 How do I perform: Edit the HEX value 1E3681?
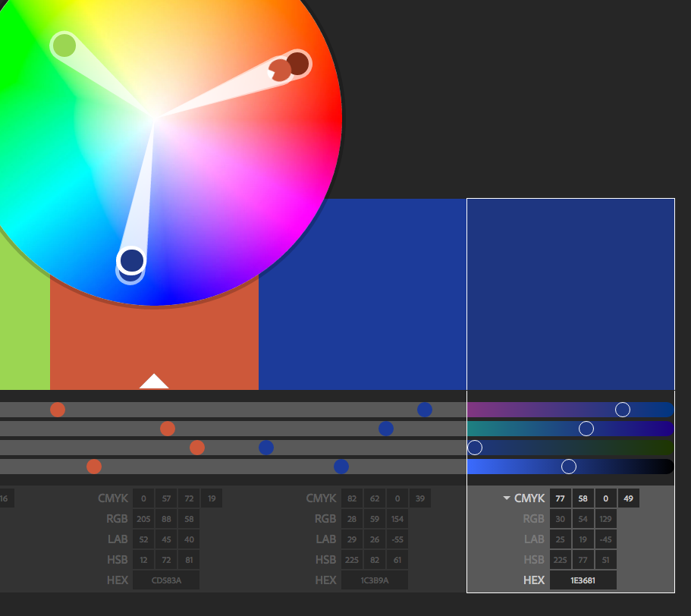coord(583,580)
